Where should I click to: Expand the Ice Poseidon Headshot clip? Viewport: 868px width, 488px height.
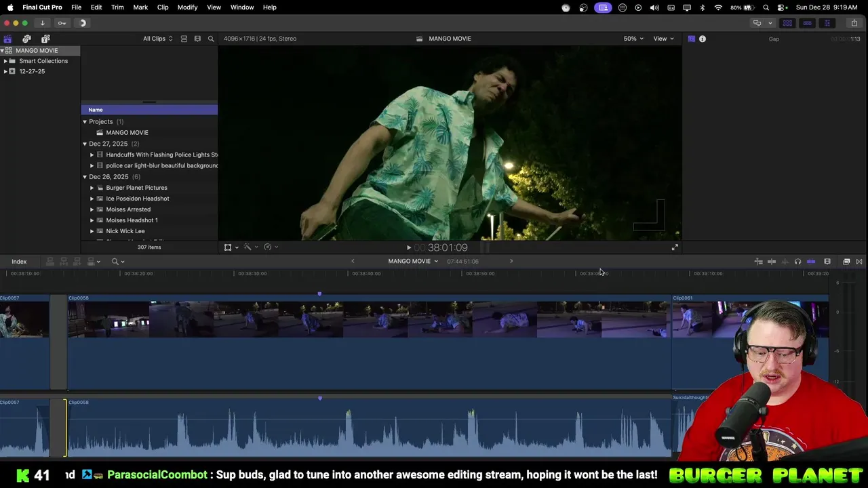92,199
